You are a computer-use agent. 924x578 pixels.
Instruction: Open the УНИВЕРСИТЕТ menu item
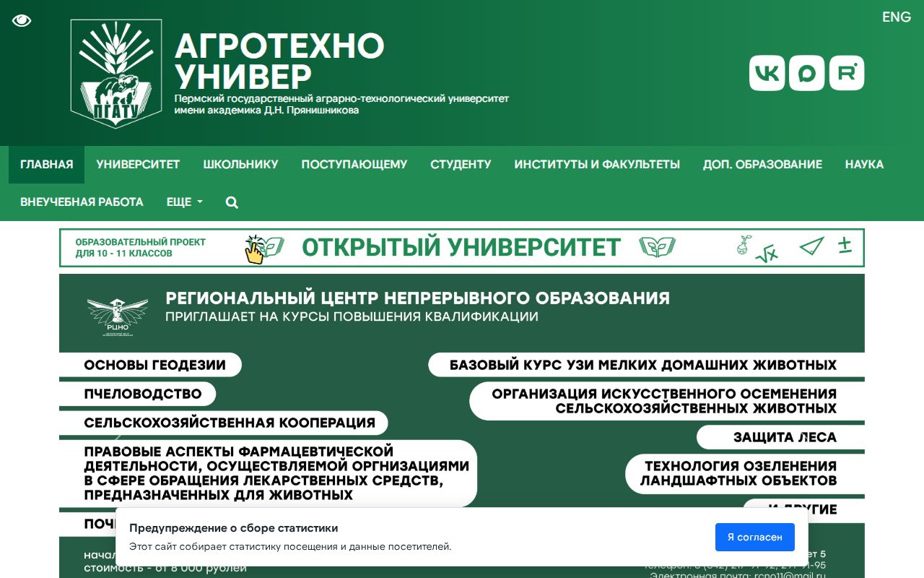pyautogui.click(x=138, y=165)
